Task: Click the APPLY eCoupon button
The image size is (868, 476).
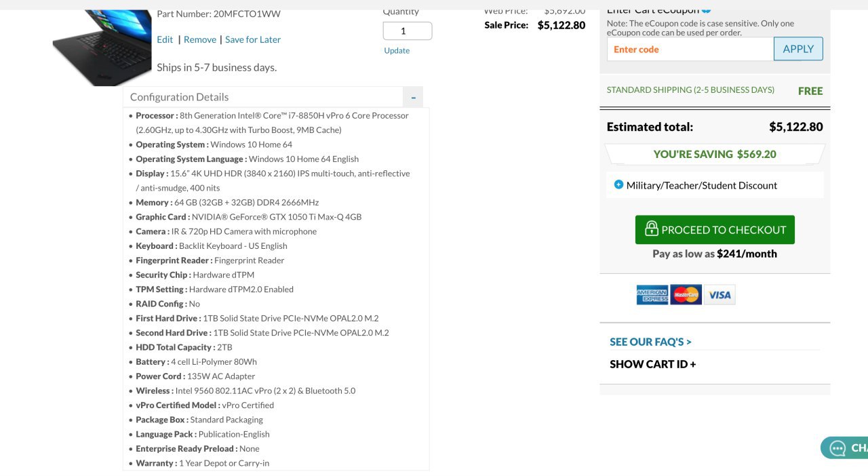Action: [x=798, y=49]
